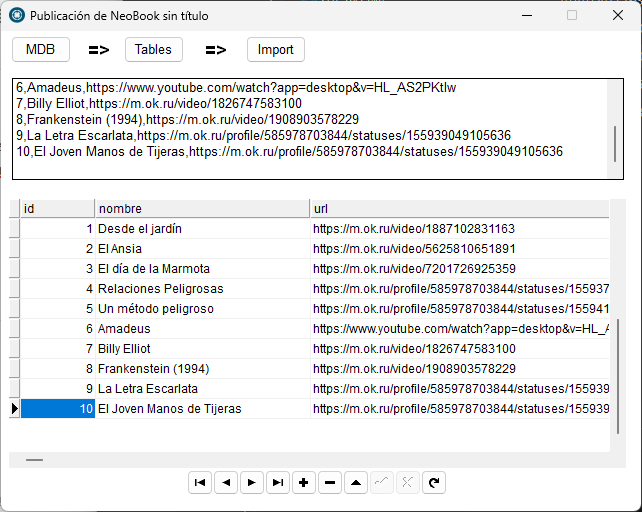Screen dimensions: 642x512
Task: Click url cell ending 1908903578229 in grid
Action: click(x=459, y=369)
